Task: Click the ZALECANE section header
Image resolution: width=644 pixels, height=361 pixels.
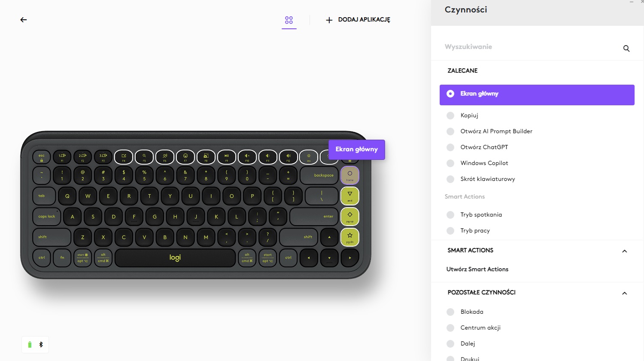Action: point(462,70)
